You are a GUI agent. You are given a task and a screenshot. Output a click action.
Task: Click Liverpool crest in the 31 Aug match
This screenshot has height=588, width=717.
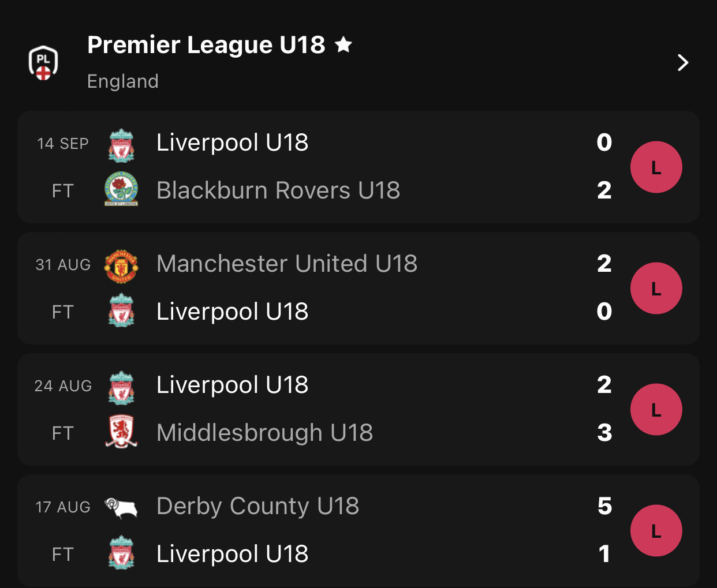pyautogui.click(x=121, y=310)
